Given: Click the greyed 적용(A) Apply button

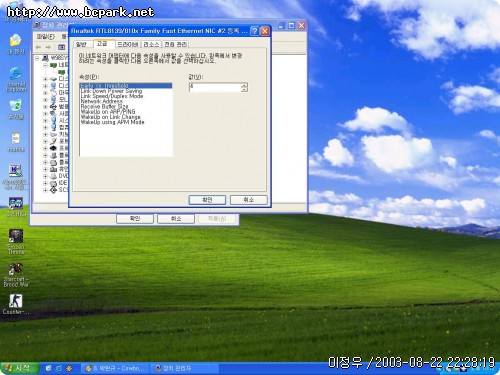Looking at the screenshot, I should point(217,219).
